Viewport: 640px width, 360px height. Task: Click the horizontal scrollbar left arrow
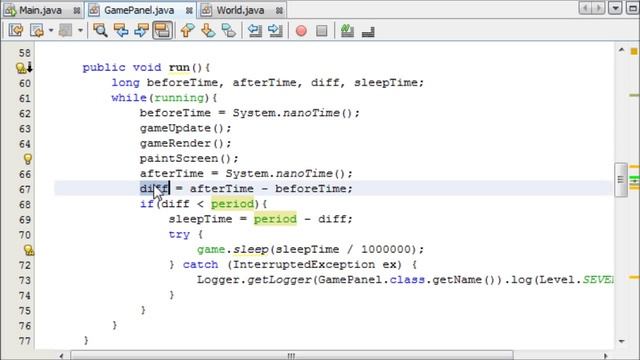click(61, 356)
